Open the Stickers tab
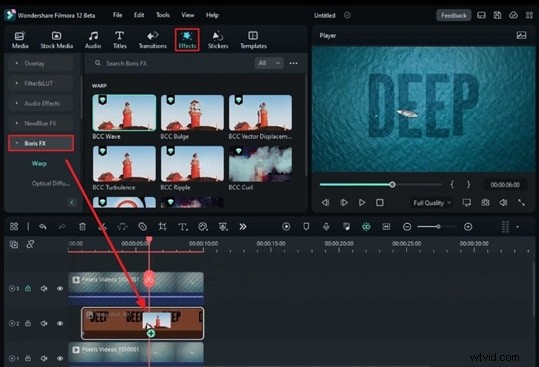This screenshot has height=367, width=539. [x=218, y=40]
